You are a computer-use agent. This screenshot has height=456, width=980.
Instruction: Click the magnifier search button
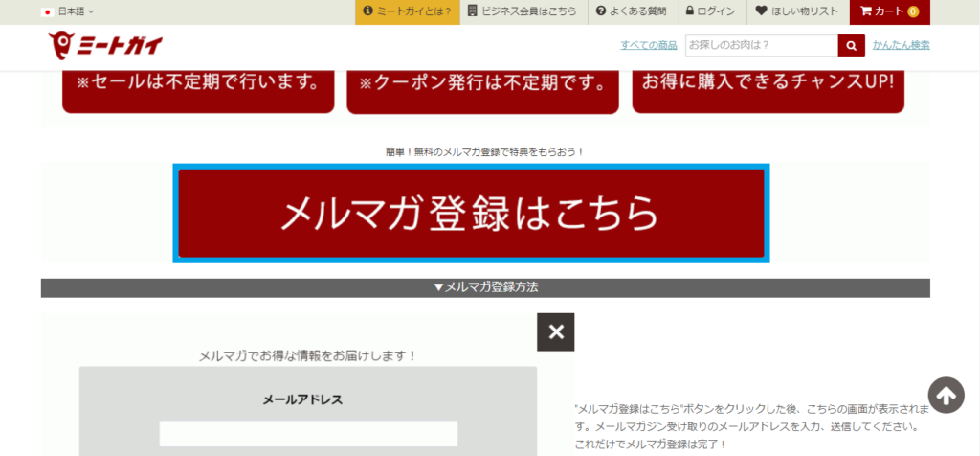pyautogui.click(x=851, y=46)
